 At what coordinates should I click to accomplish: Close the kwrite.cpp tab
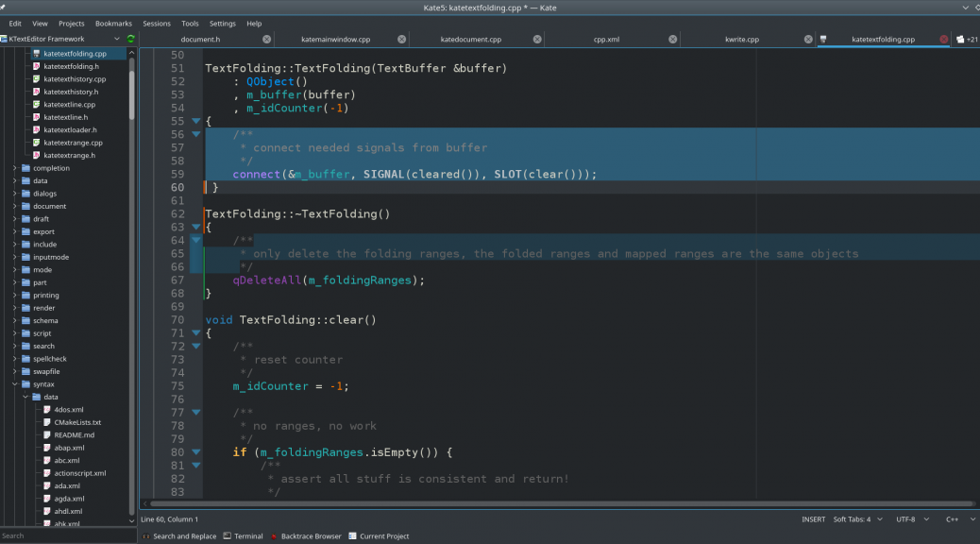pyautogui.click(x=808, y=40)
